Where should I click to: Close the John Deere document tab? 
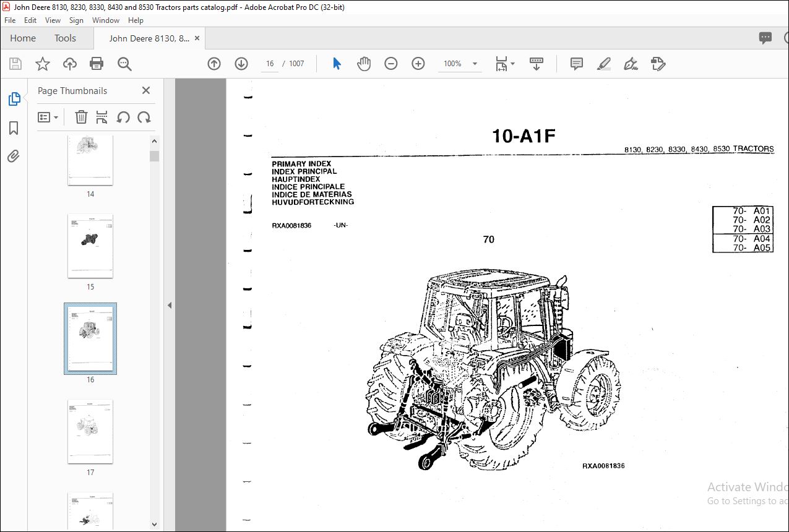pyautogui.click(x=197, y=38)
